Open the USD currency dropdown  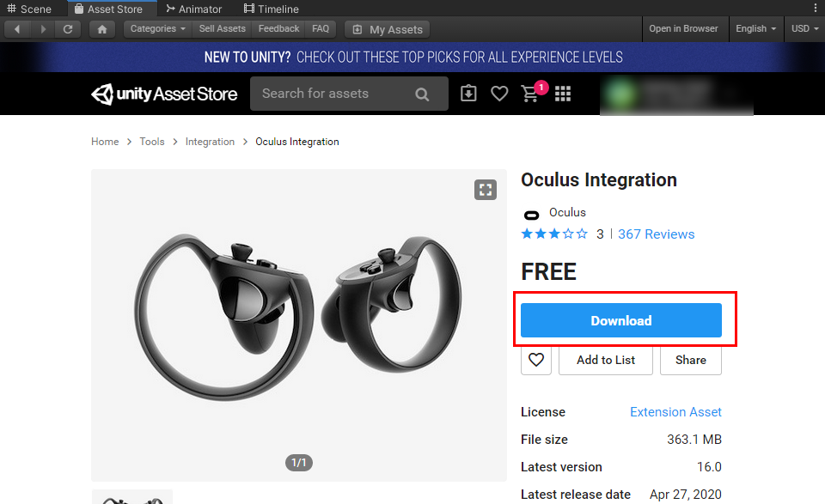click(804, 29)
